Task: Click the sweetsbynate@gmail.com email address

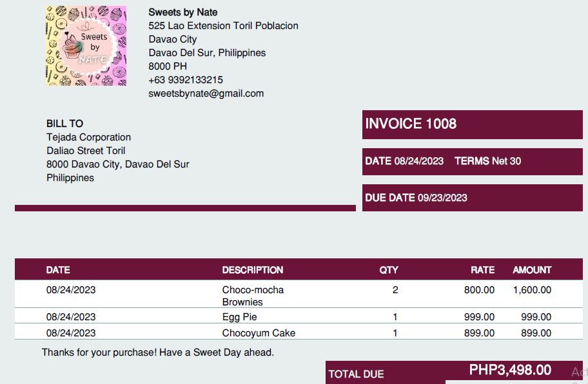Action: tap(206, 93)
